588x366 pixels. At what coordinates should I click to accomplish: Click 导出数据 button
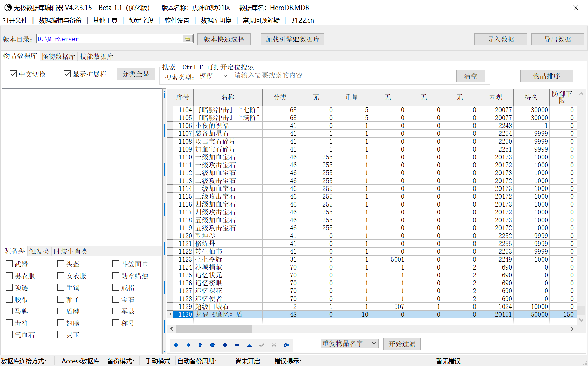(558, 39)
